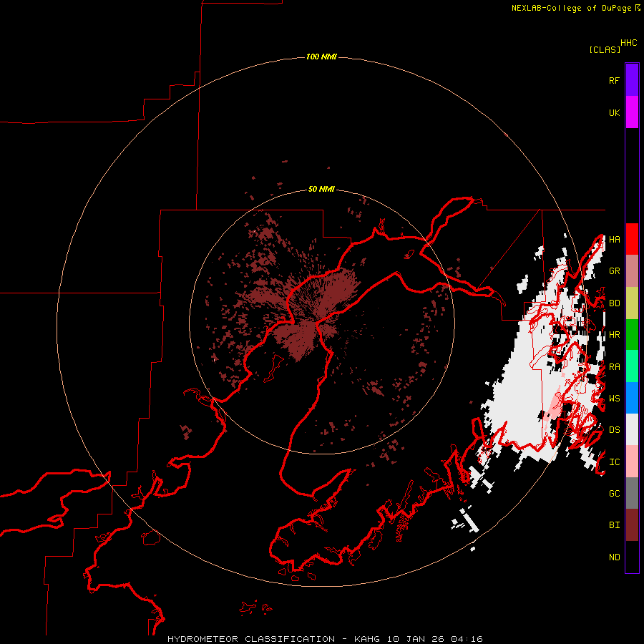The width and height of the screenshot is (644, 644).
Task: Click the 50 NMI range ring label
Action: pos(321,190)
